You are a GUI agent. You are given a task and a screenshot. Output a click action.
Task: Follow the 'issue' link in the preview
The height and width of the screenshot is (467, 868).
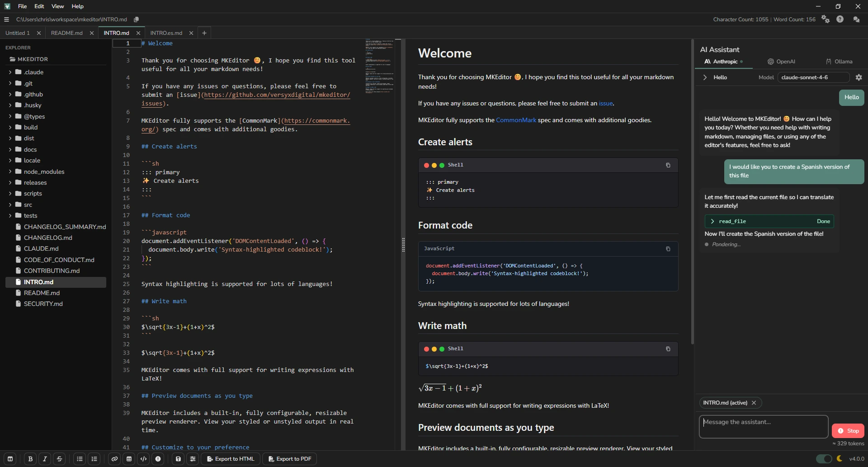coord(606,103)
